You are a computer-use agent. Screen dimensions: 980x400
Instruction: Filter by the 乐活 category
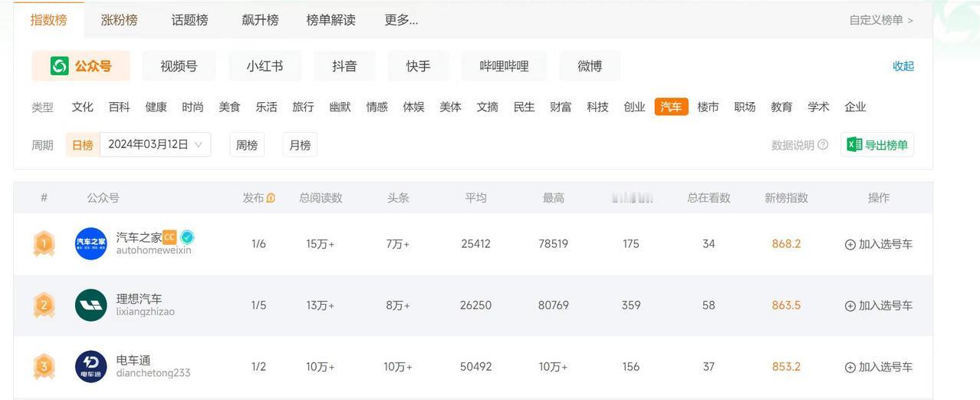click(266, 107)
